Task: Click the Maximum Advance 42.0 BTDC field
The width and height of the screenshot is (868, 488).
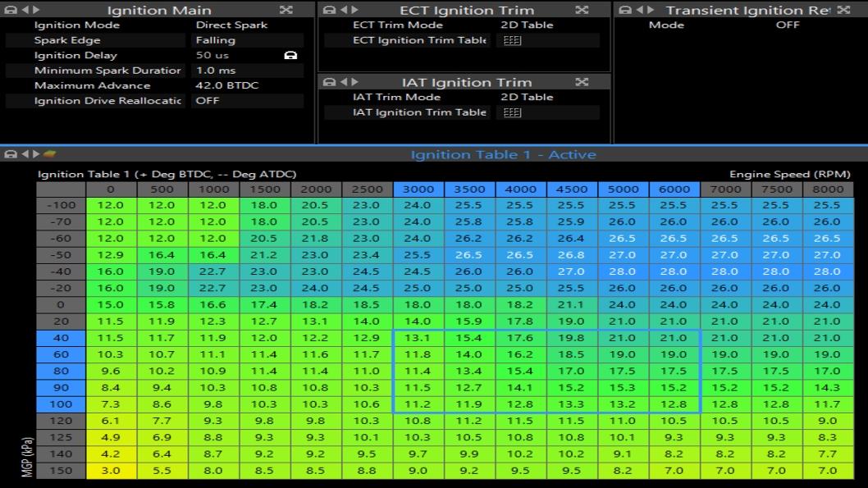Action: pyautogui.click(x=246, y=85)
